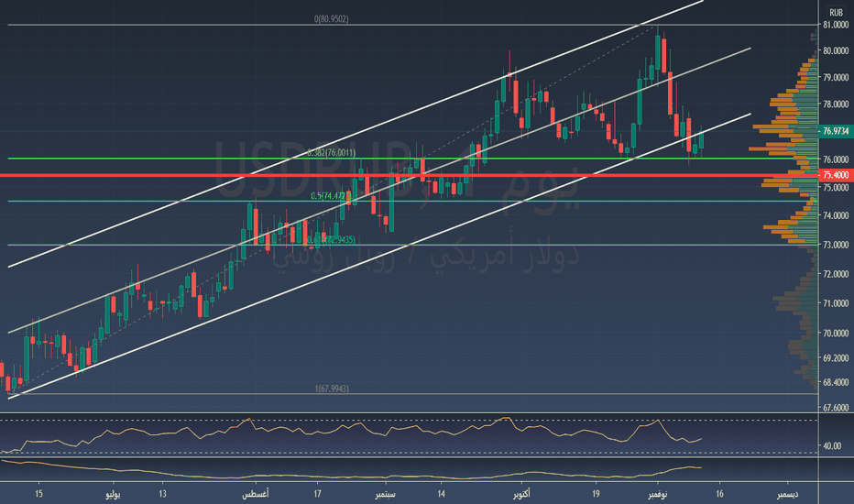Select the red 75.4000 price tag

836,175
